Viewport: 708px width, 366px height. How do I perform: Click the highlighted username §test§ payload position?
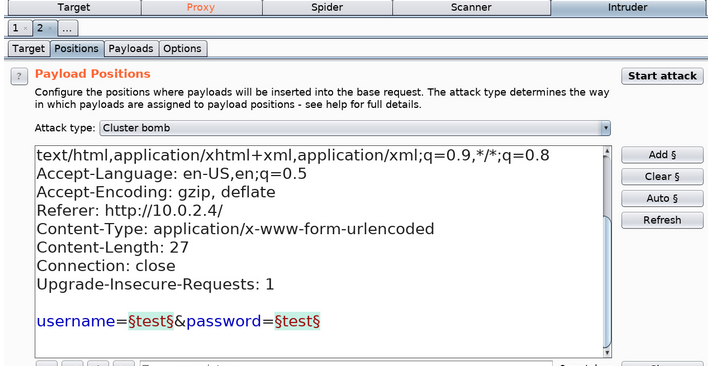(151, 321)
